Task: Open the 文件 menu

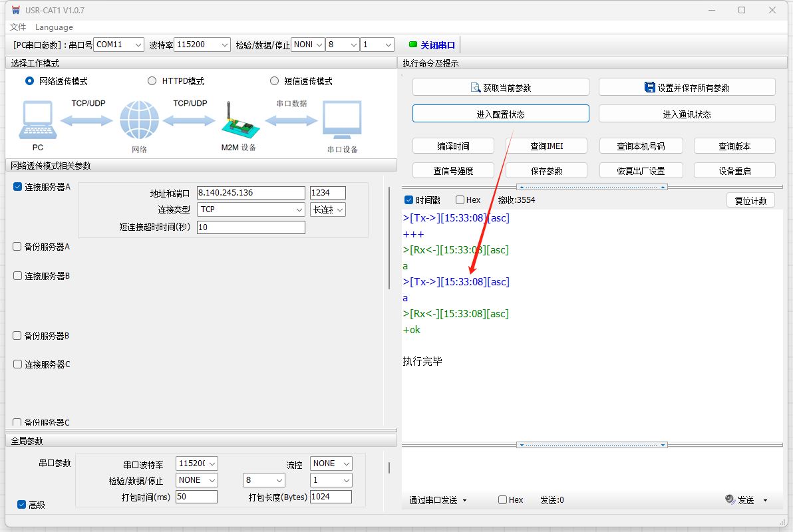Action: pyautogui.click(x=18, y=27)
